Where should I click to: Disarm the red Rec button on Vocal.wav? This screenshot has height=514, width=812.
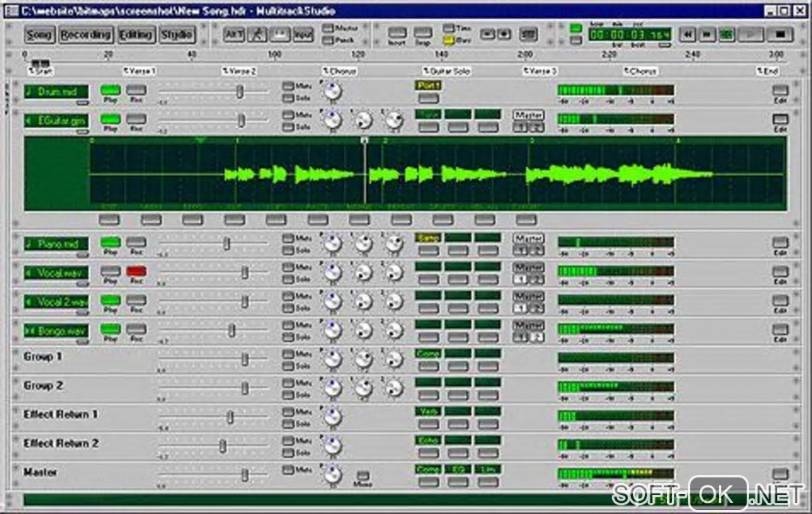click(136, 271)
